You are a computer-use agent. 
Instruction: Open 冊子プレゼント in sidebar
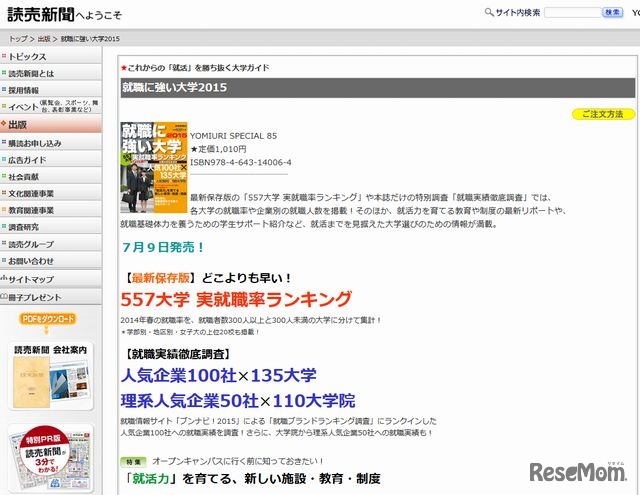51,297
